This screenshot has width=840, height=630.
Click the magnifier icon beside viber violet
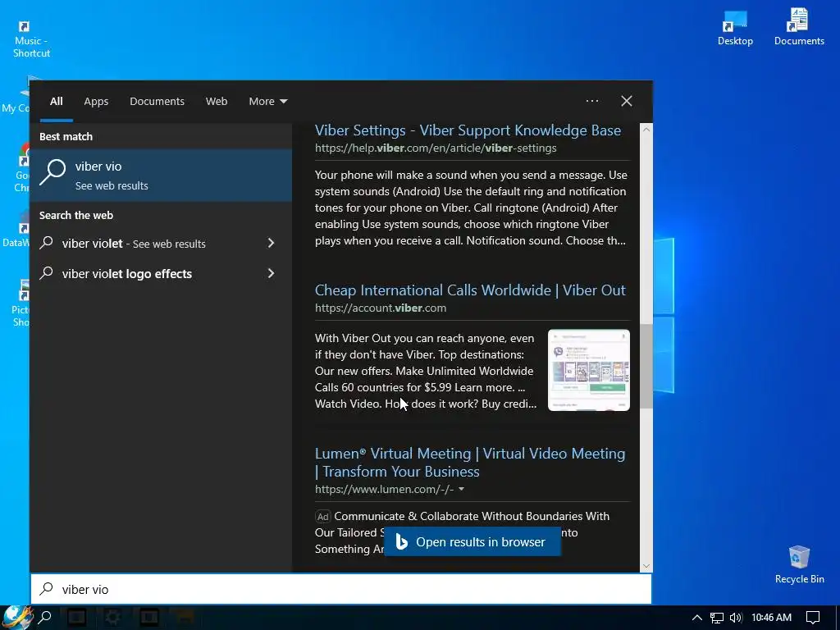tap(47, 243)
